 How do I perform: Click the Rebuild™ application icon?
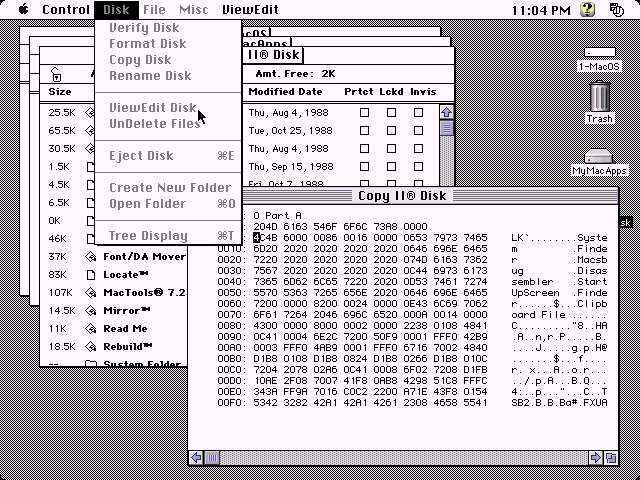click(91, 347)
